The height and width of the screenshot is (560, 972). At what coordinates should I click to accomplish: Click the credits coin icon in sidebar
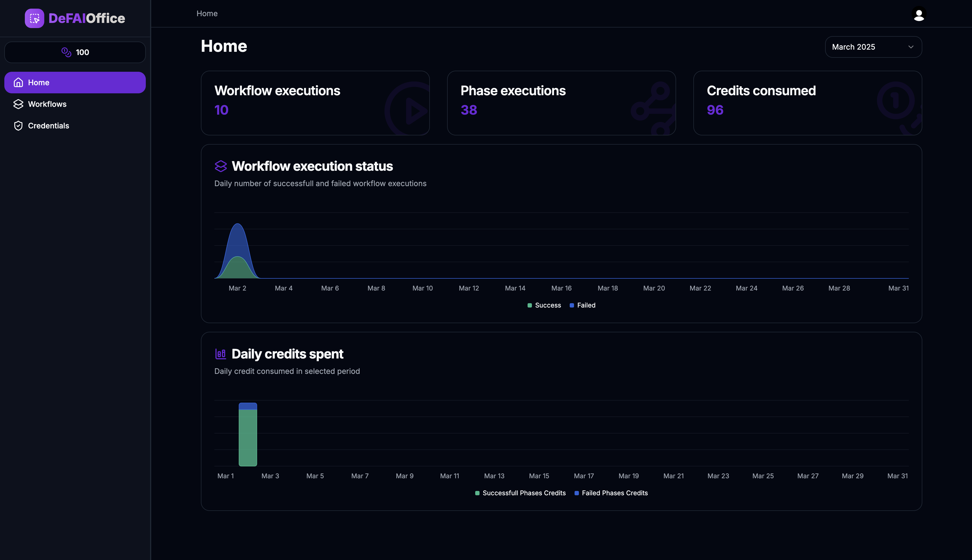pos(66,52)
